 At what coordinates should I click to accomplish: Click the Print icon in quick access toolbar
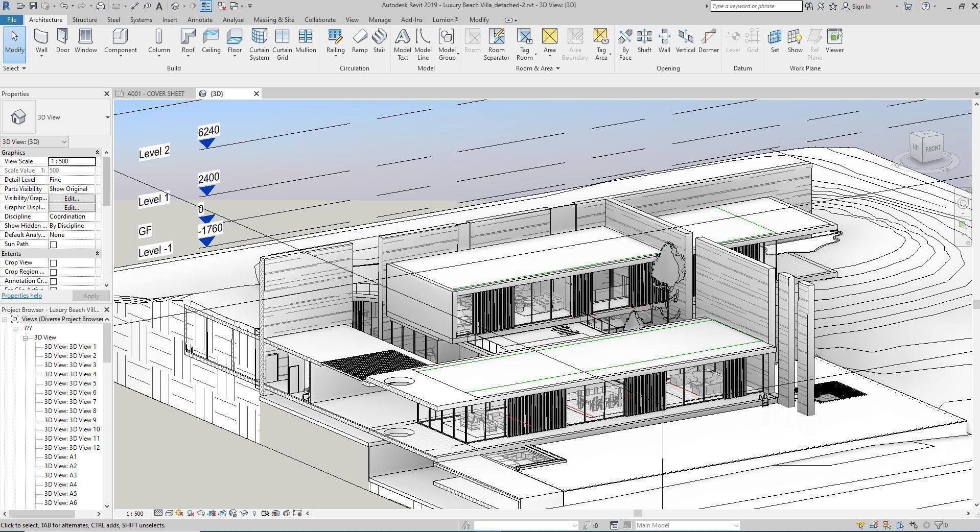101,6
